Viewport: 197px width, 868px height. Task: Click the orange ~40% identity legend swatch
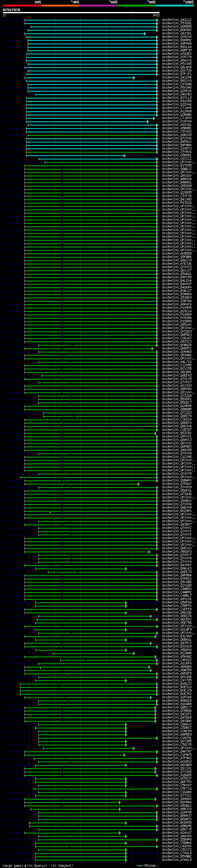pos(61,6)
